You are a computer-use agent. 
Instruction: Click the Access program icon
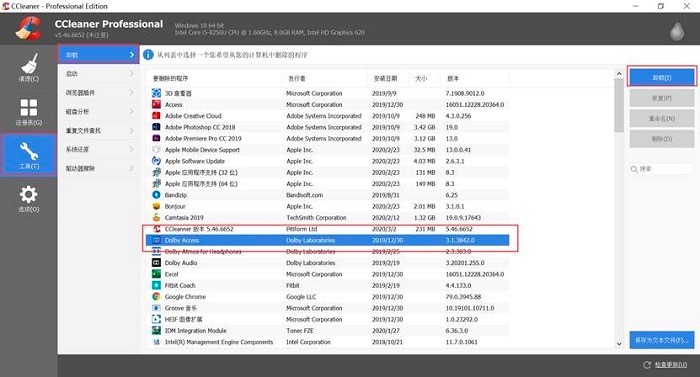156,104
